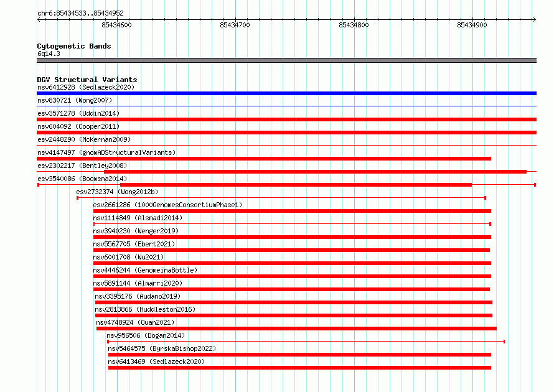
Task: Click the nsv5891144 (Almarri2020) label
Action: (x=138, y=283)
